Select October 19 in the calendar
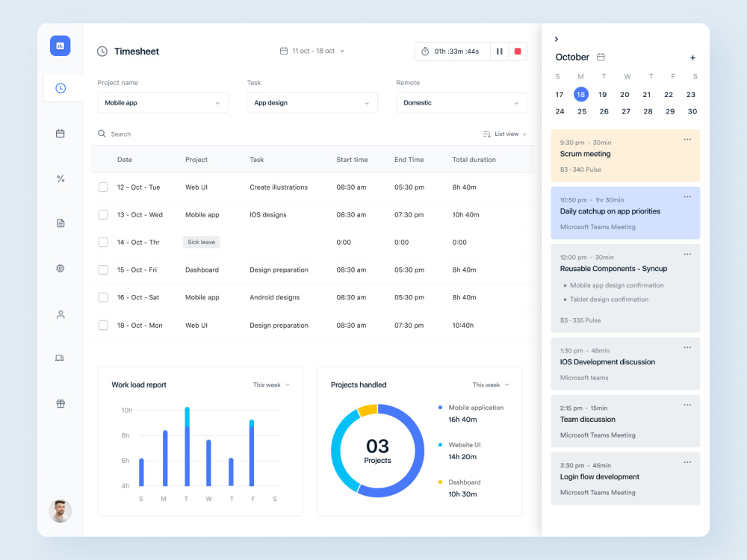Screen dimensions: 747x560 coord(603,95)
